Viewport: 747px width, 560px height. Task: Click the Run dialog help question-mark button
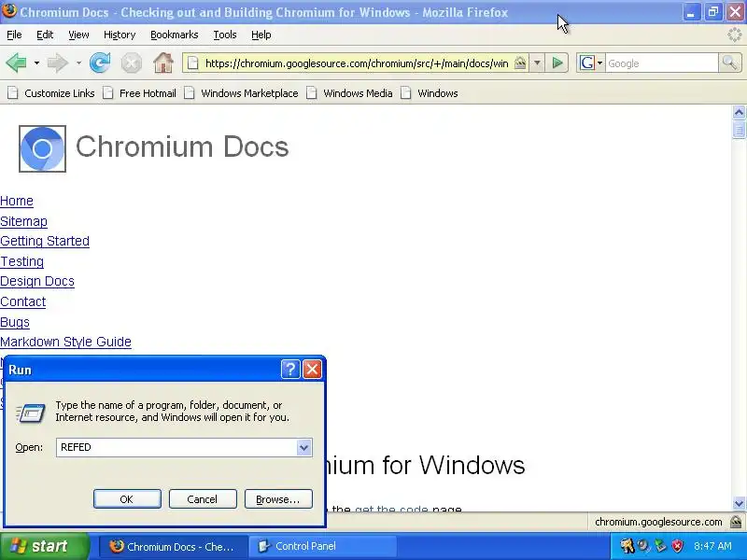[290, 369]
